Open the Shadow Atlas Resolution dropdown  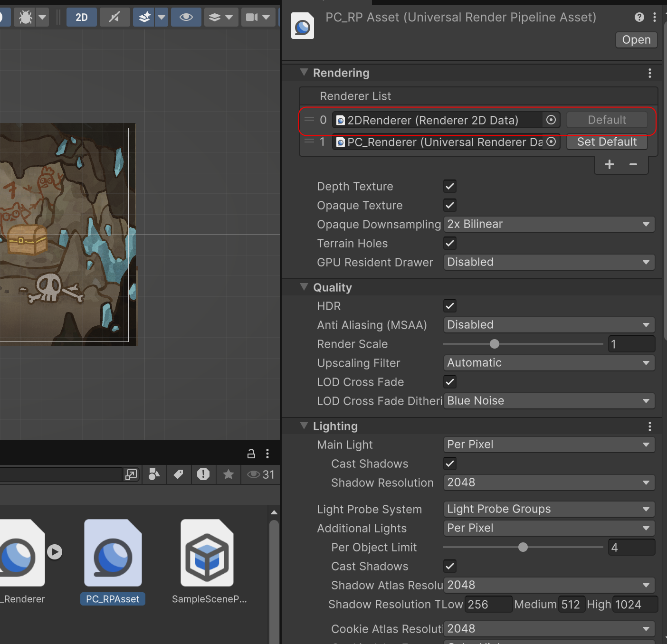(x=549, y=585)
